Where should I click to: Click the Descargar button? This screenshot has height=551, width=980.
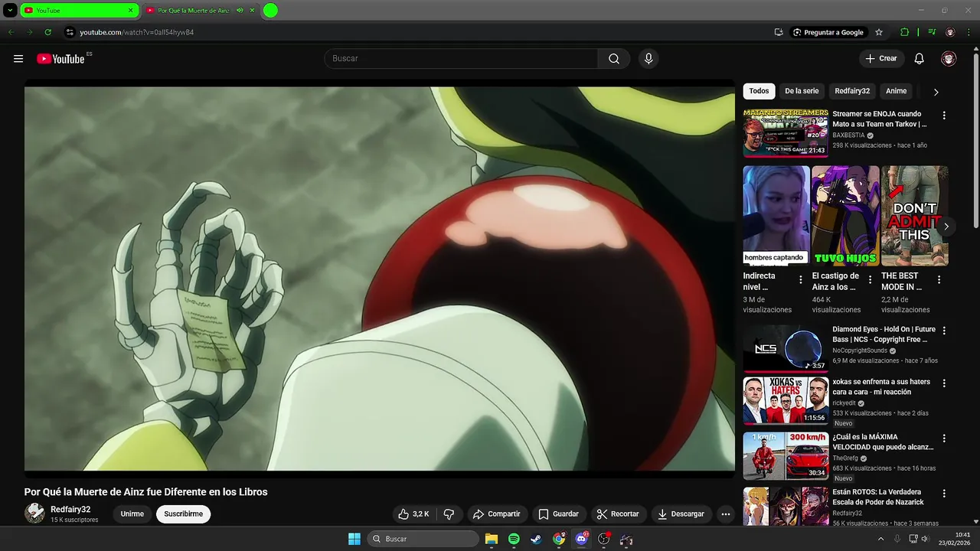click(681, 514)
